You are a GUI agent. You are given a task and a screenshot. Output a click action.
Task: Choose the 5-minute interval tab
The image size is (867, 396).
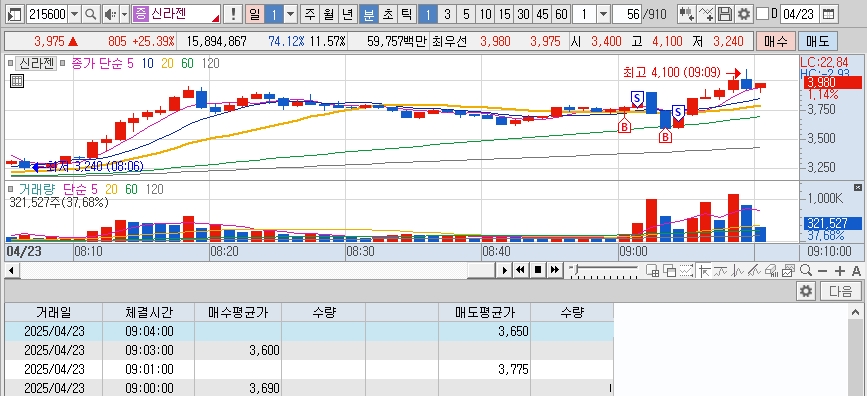pos(466,14)
